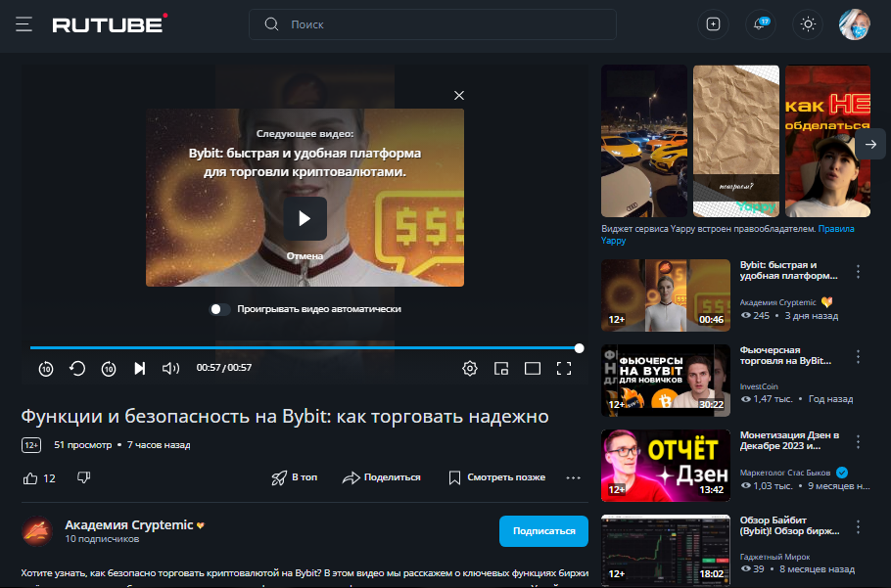
Task: Enter fullscreen mode
Action: 564,369
